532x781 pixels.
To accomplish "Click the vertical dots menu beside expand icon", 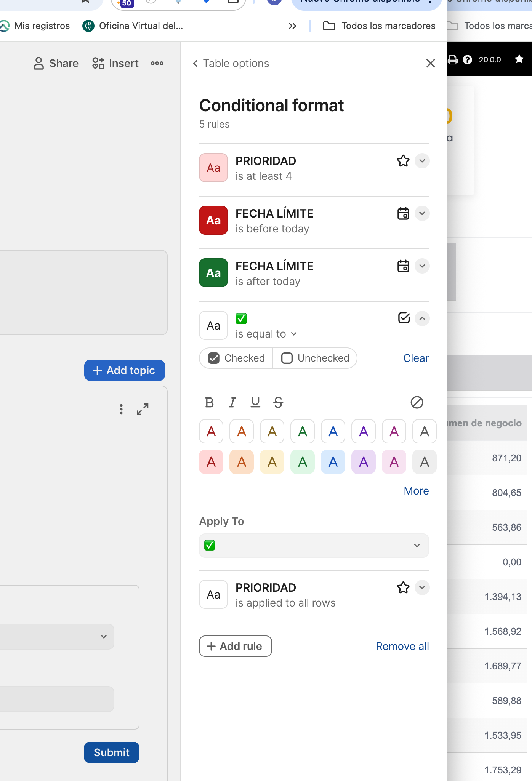I will click(121, 409).
